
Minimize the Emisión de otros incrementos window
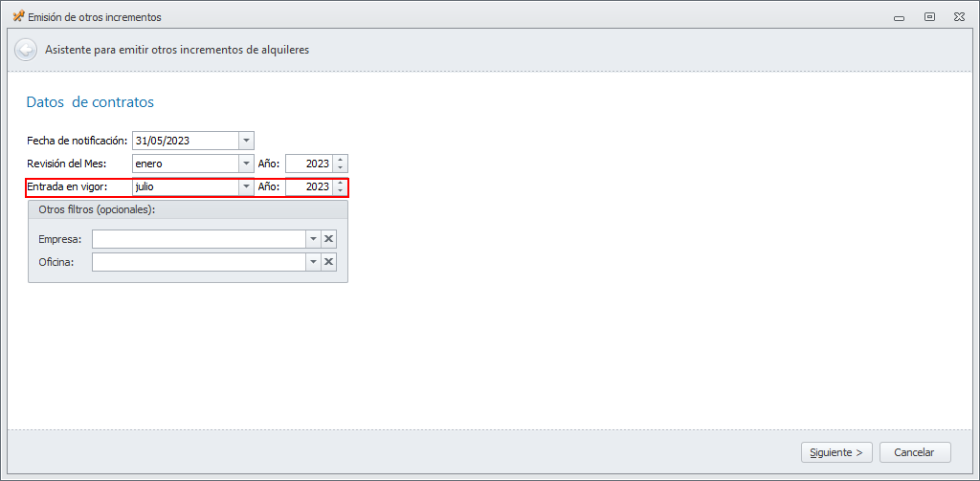pyautogui.click(x=900, y=17)
